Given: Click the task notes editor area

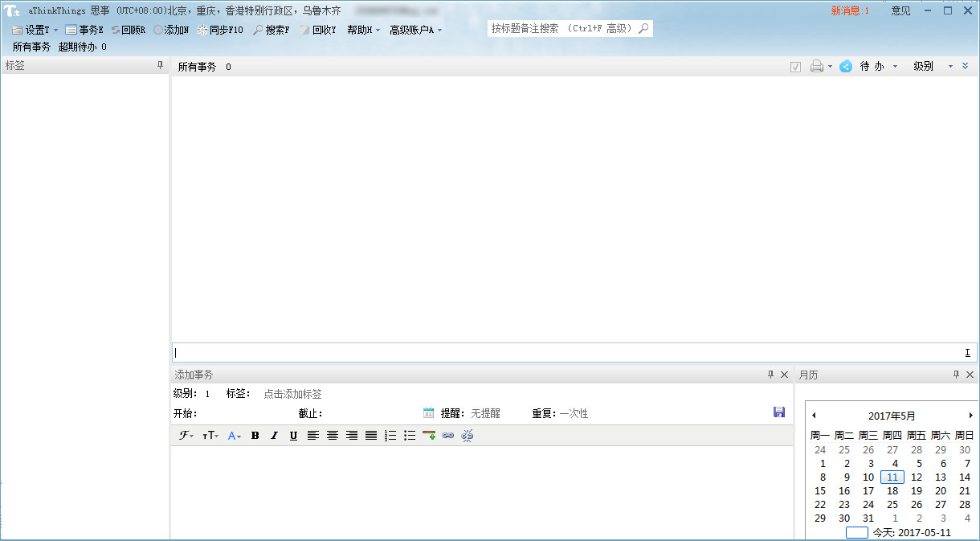Looking at the screenshot, I should 481,492.
